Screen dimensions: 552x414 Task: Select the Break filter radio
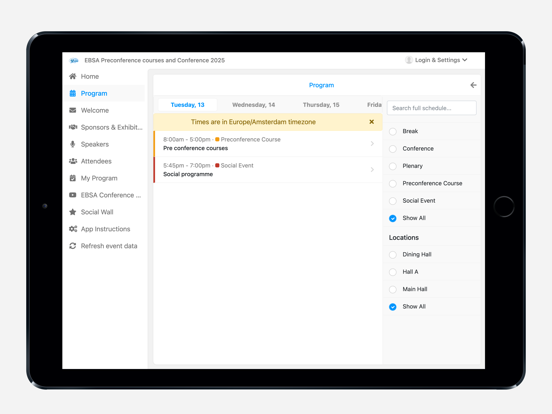coord(393,131)
